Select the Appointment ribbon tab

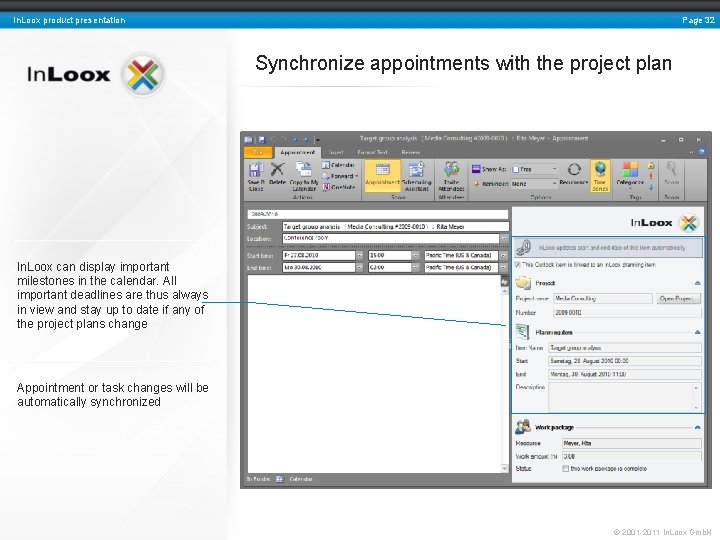click(297, 152)
